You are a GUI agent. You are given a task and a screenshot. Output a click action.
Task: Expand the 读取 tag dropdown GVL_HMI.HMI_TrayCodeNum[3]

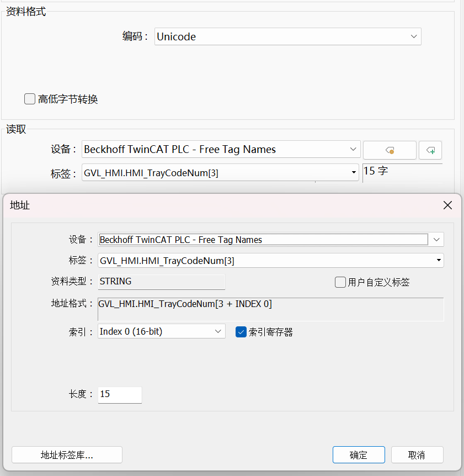[353, 172]
